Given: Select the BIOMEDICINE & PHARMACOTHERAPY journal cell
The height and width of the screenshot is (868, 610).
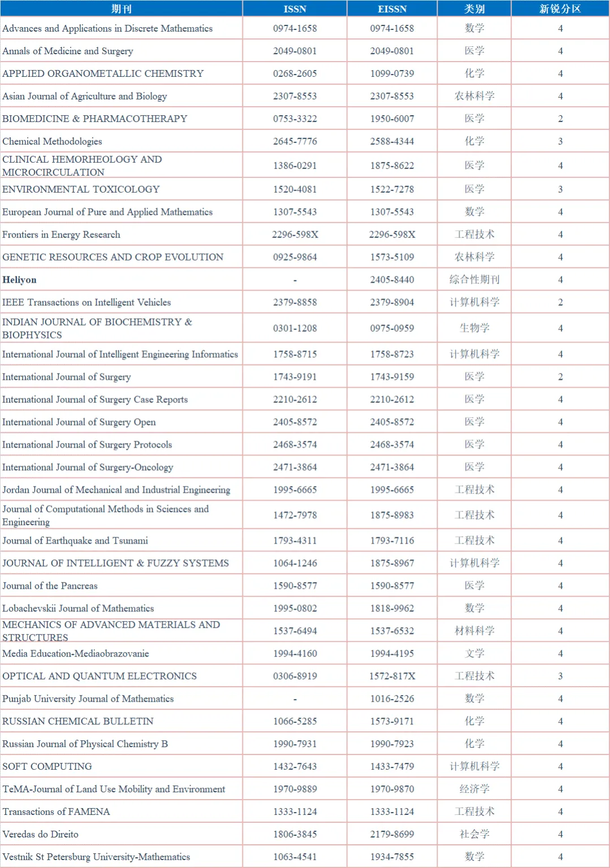Looking at the screenshot, I should point(95,119).
